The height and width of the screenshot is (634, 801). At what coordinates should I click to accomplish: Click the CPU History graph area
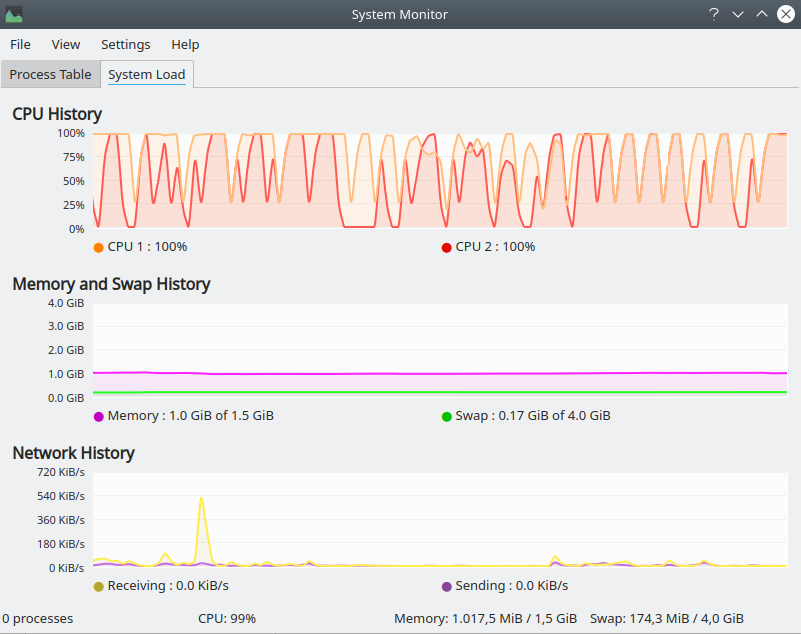[440, 180]
